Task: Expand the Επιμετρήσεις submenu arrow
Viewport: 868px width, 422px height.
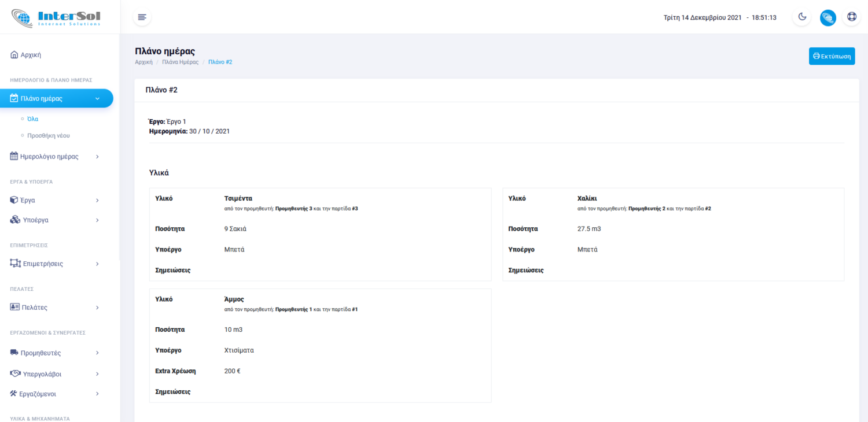Action: click(x=97, y=264)
